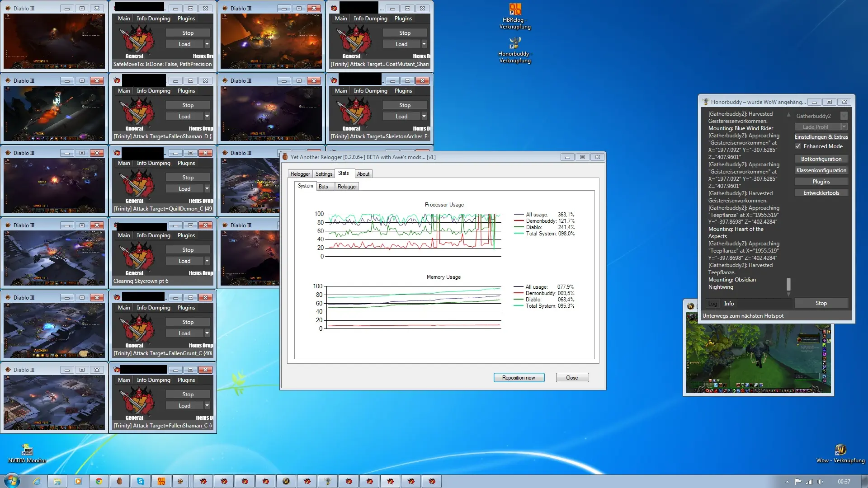The height and width of the screenshot is (488, 868).
Task: Click Stop in FallenGrunt_C Demonbuddy window
Action: 188,322
